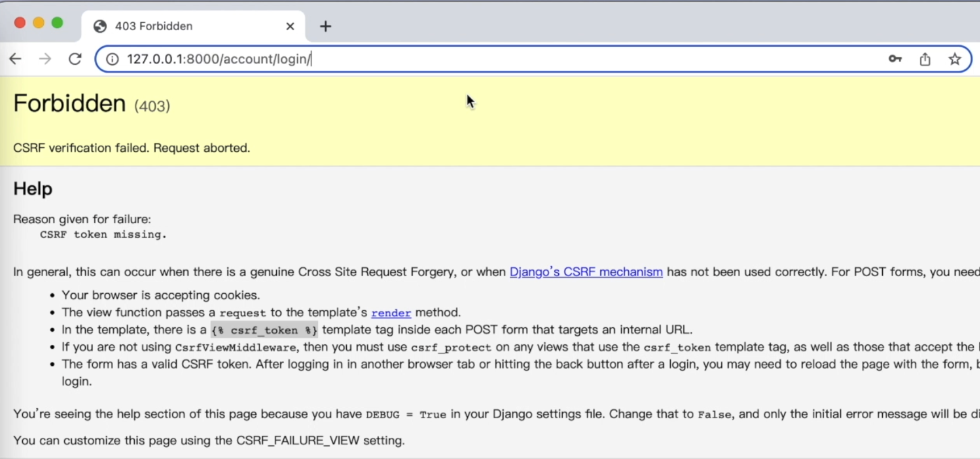Open the render method link
The width and height of the screenshot is (980, 459).
click(391, 313)
